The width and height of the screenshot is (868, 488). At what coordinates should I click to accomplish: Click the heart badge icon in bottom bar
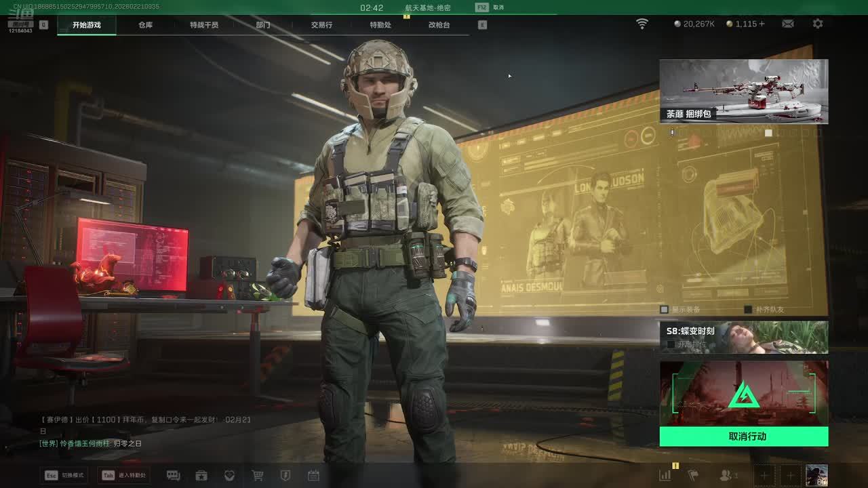coord(229,476)
